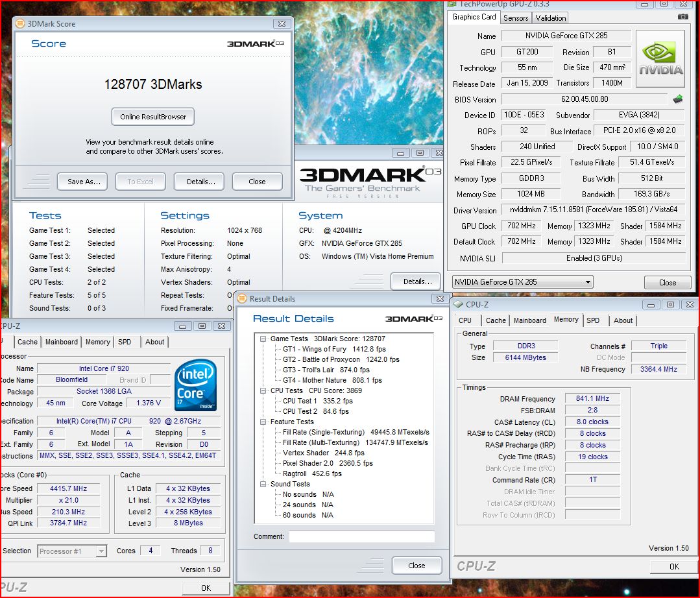Click OK in the right CPU-Z window
Screen dimensions: 700x598
coord(674,566)
